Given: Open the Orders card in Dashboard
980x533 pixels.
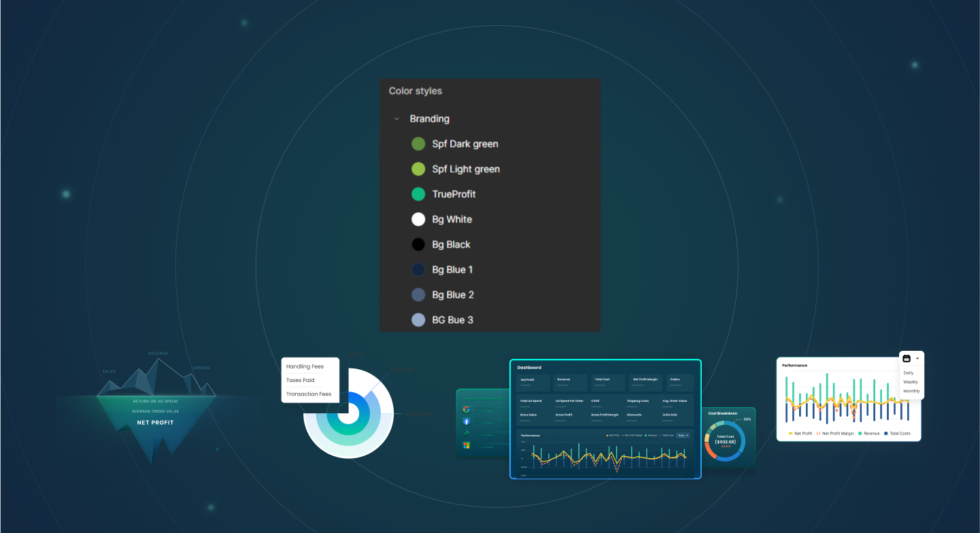Looking at the screenshot, I should point(680,382).
